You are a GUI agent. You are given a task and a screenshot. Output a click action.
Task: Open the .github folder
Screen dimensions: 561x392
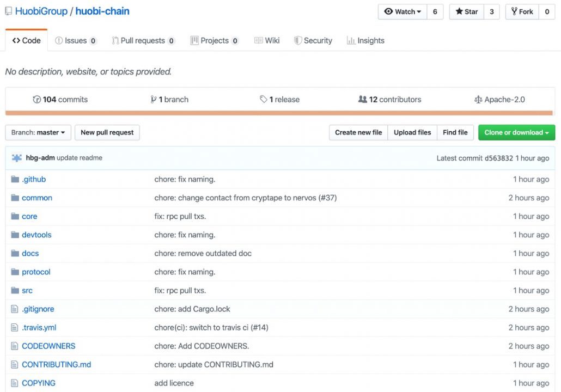(34, 179)
